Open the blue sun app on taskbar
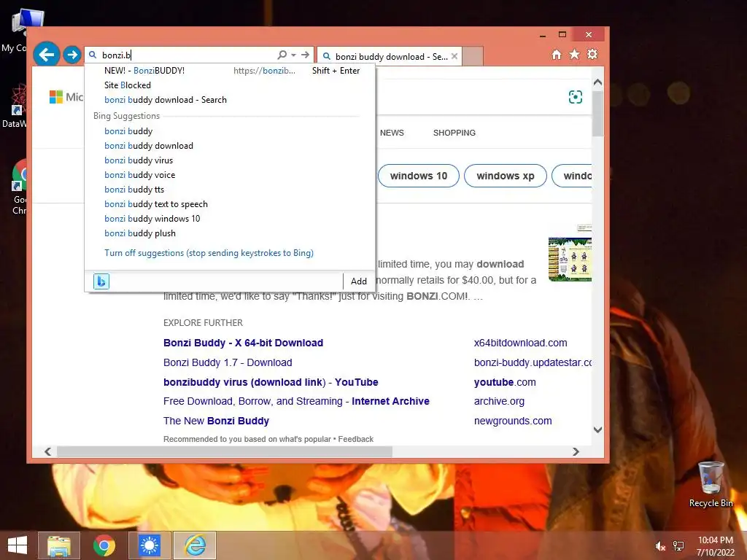This screenshot has width=747, height=560. click(149, 545)
